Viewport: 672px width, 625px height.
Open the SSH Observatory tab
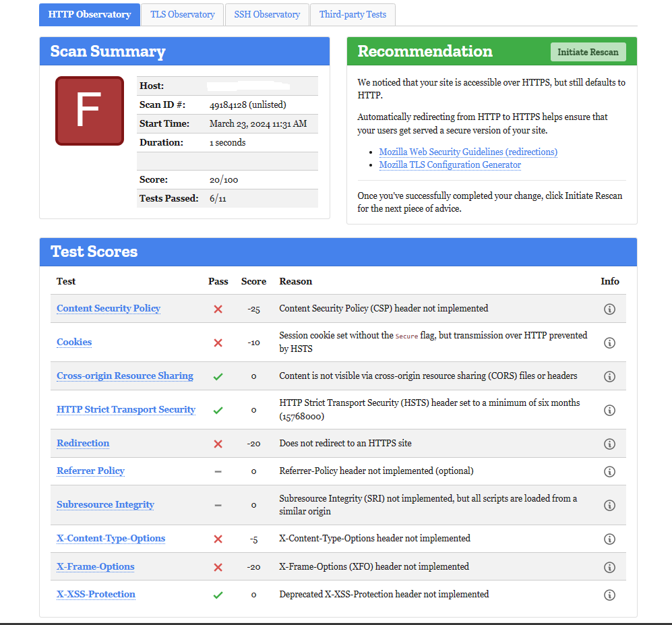pos(267,14)
